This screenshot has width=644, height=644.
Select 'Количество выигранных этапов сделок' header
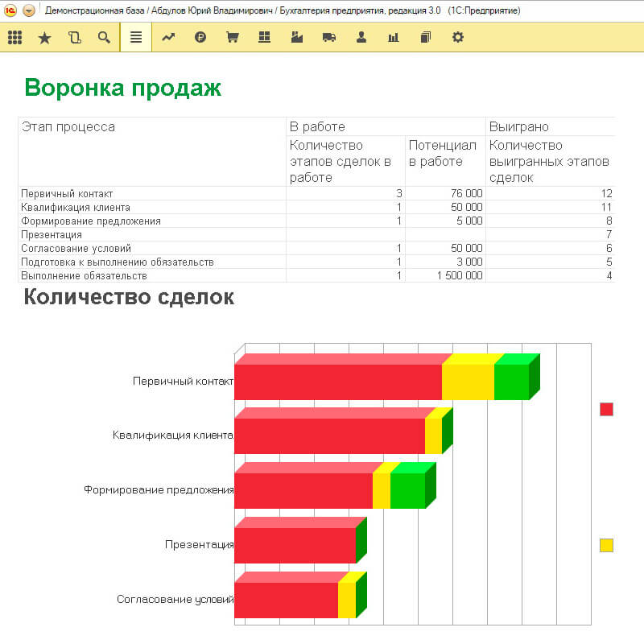pyautogui.click(x=549, y=162)
